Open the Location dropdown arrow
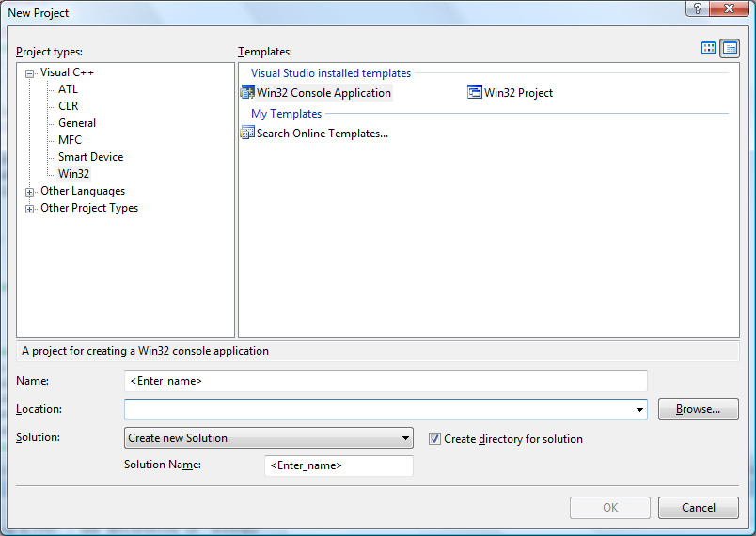756x536 pixels. [x=639, y=410]
